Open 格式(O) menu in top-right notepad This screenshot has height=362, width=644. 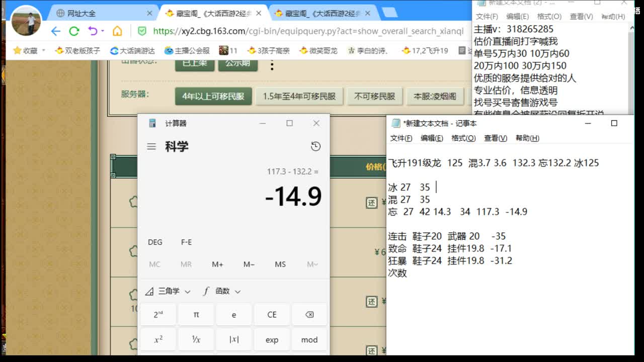(x=549, y=17)
